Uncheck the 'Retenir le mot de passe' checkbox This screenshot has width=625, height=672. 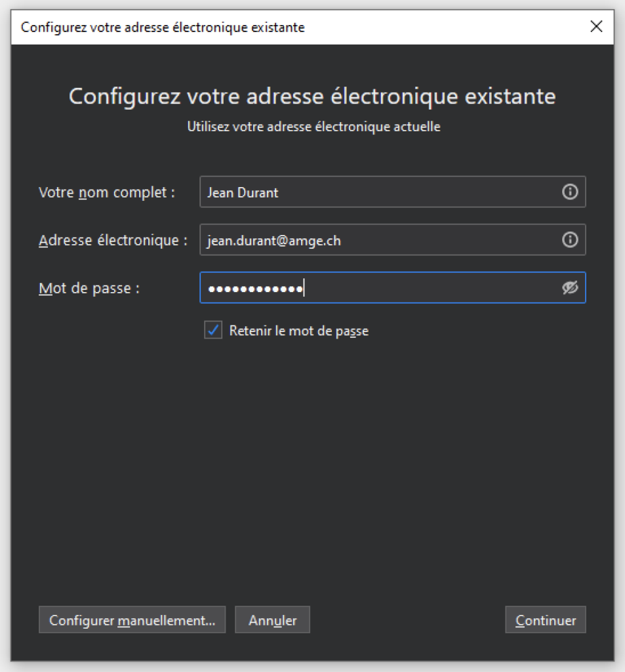click(213, 330)
